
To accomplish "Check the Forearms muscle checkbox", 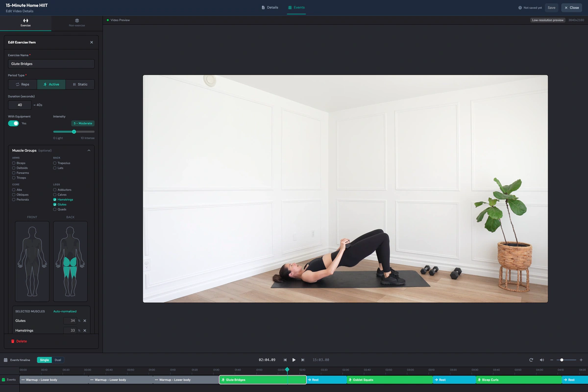I will pyautogui.click(x=14, y=173).
